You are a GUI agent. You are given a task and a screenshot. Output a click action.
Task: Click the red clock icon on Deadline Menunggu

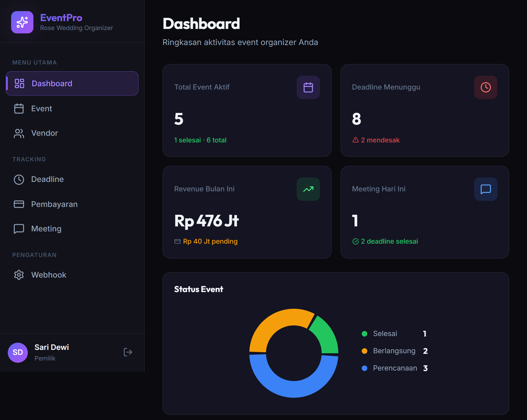click(x=486, y=87)
